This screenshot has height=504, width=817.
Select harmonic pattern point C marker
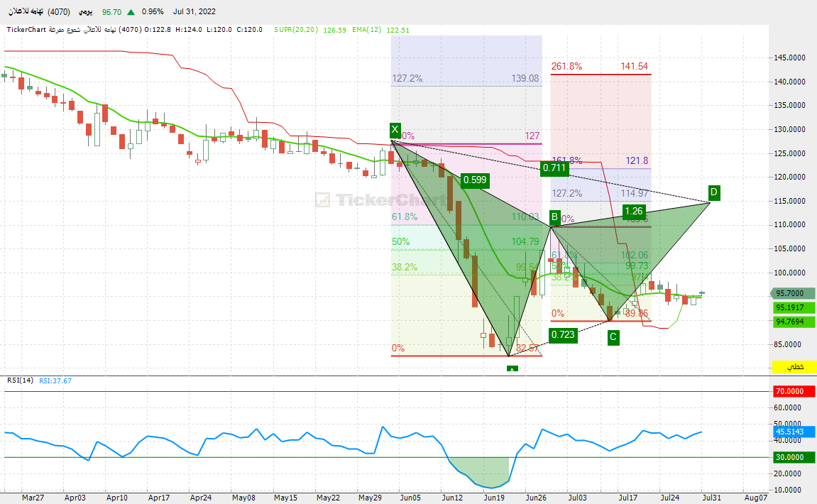click(613, 338)
